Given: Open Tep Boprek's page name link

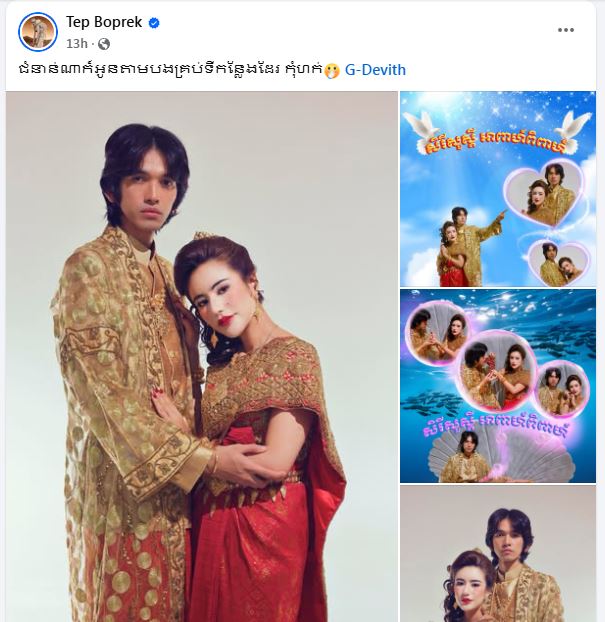Looking at the screenshot, I should (x=104, y=22).
